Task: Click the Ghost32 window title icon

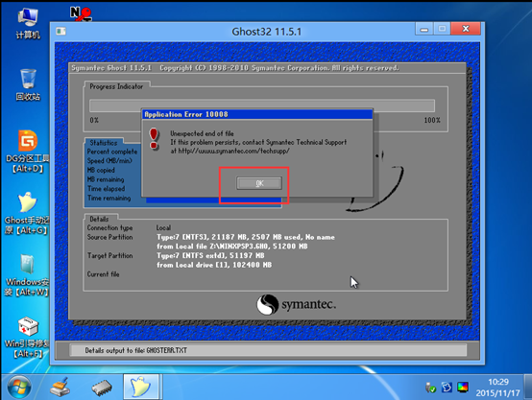Action: [60, 32]
